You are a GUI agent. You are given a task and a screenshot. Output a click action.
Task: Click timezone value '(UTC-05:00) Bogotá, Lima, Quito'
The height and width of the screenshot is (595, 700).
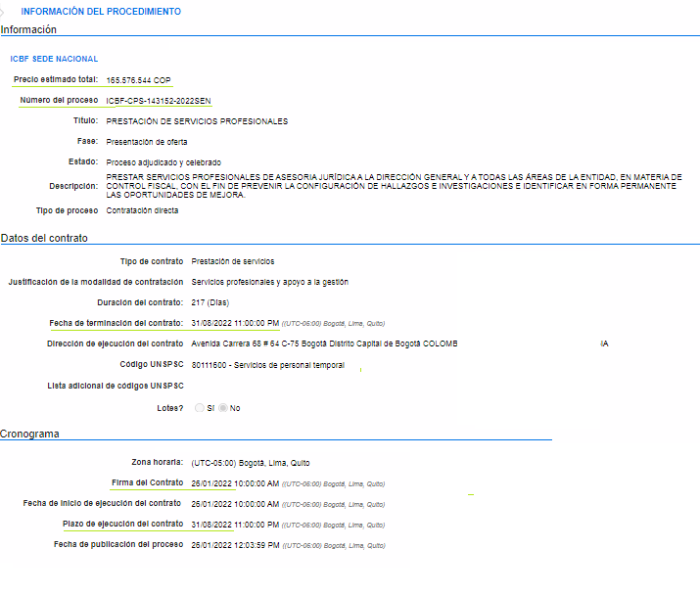[250, 463]
